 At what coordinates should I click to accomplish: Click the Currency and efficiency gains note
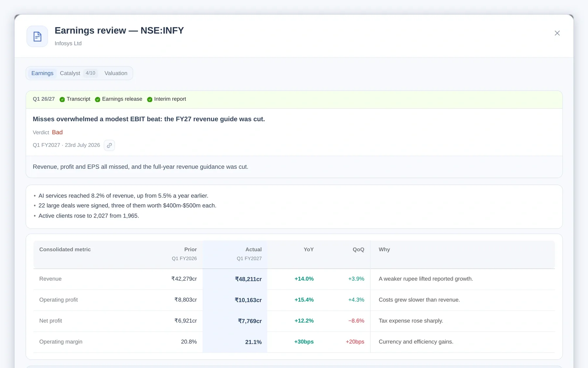(x=416, y=342)
